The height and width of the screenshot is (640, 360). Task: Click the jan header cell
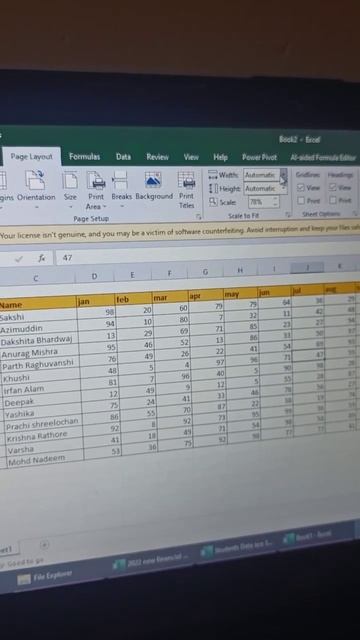tap(96, 301)
